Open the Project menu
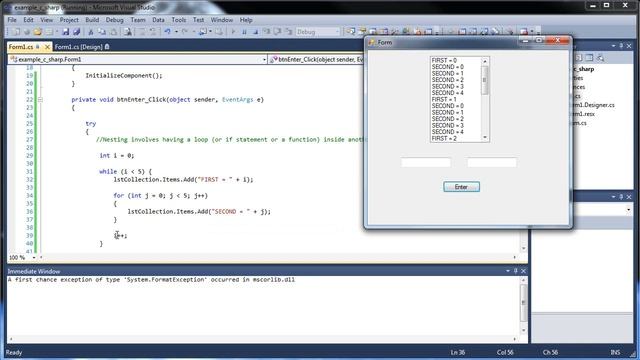 69,20
